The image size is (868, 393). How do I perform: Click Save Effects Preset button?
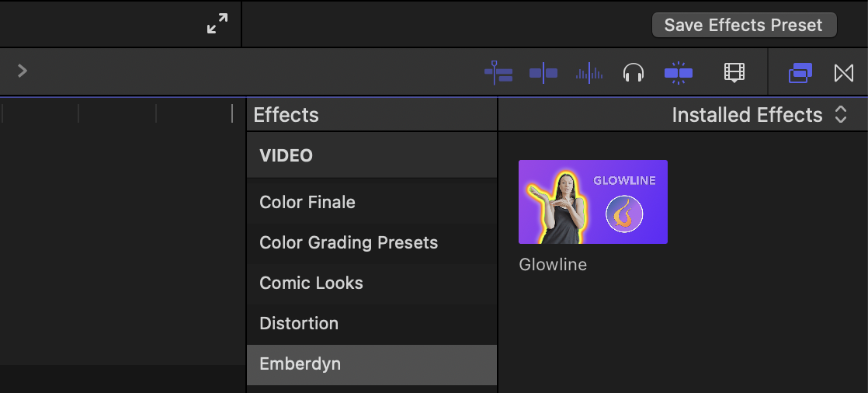(743, 25)
